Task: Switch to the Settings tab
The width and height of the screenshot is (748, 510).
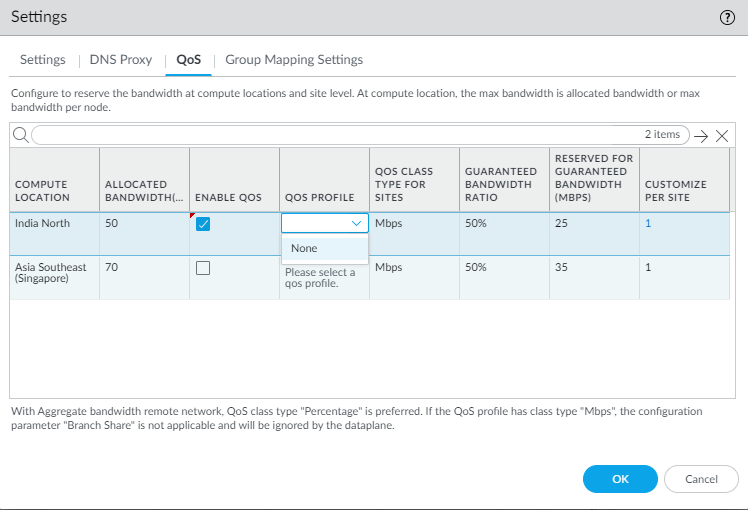Action: 42,60
